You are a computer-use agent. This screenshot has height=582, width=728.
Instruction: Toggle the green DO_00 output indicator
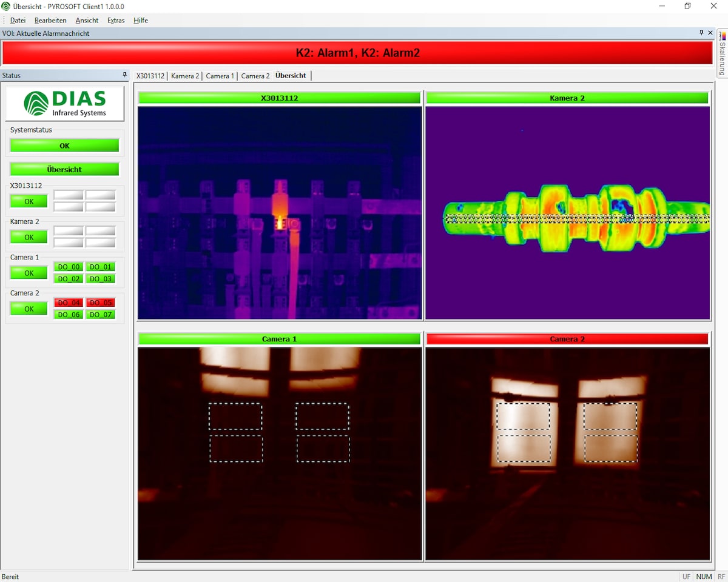pyautogui.click(x=69, y=267)
